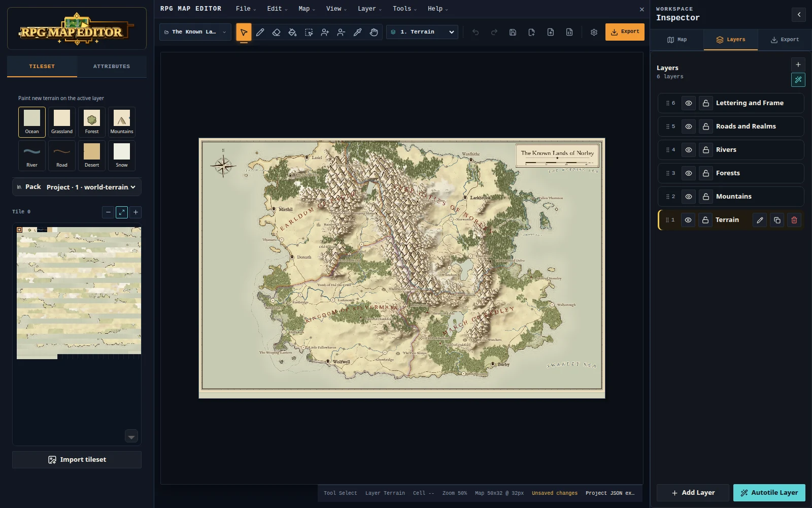Click the Import tileset button
Screen dimensions: 812x508
click(x=77, y=460)
